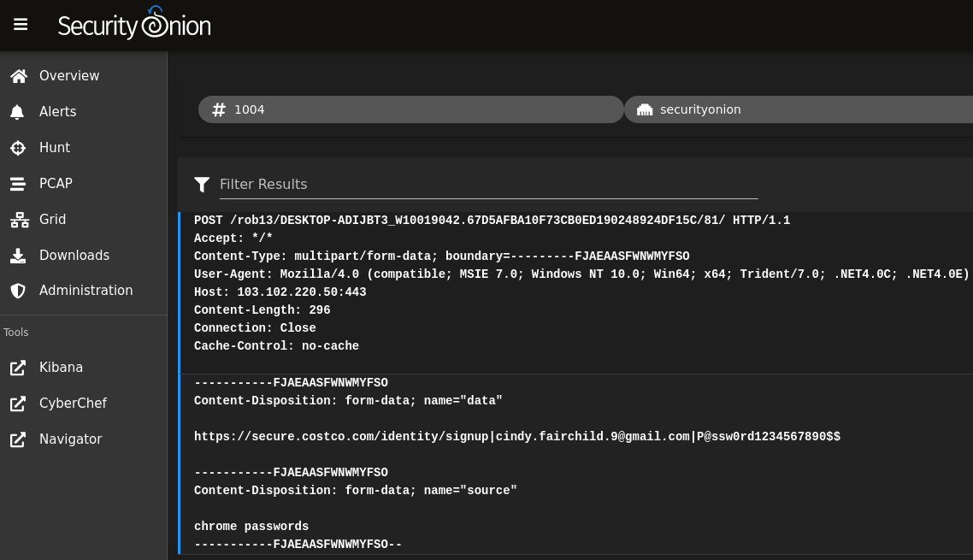Click the Cache-Control: no-cache line
This screenshot has width=973, height=560.
[276, 346]
